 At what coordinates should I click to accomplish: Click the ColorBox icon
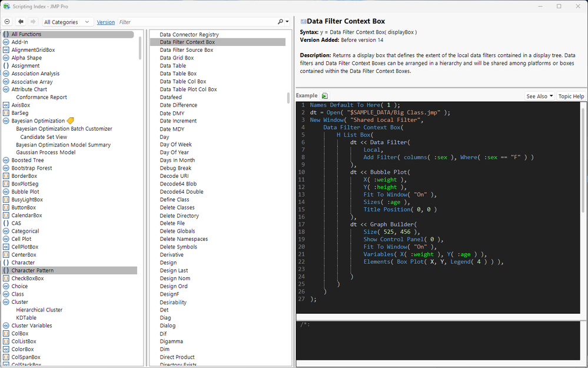click(x=6, y=349)
